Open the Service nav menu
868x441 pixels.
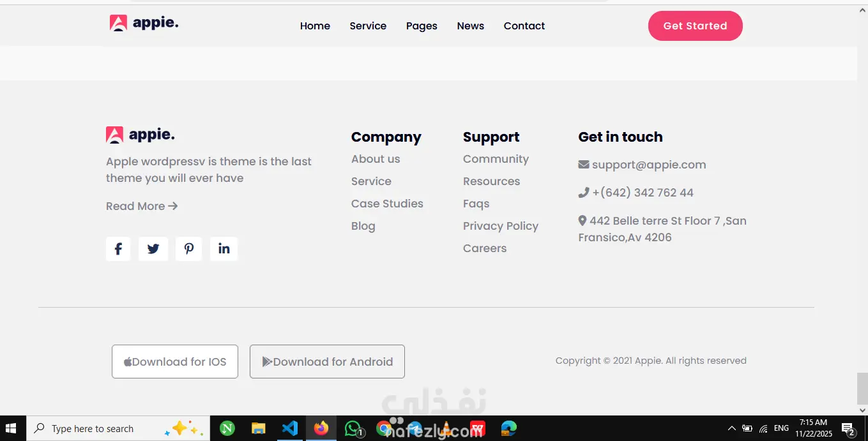point(368,26)
